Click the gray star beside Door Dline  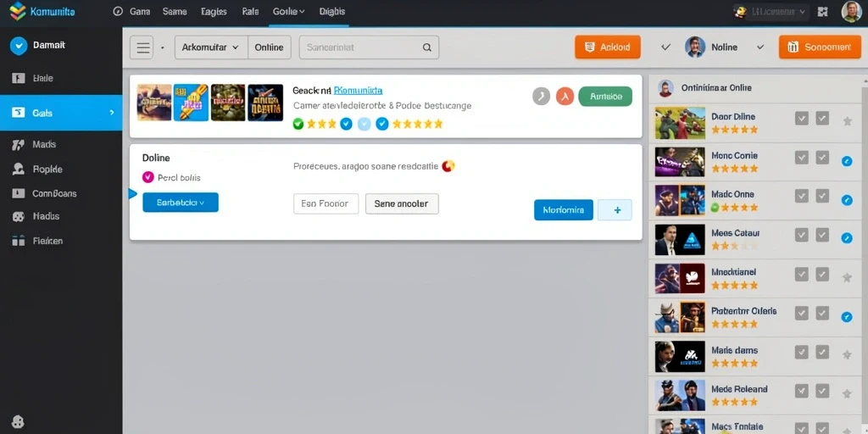coord(847,120)
